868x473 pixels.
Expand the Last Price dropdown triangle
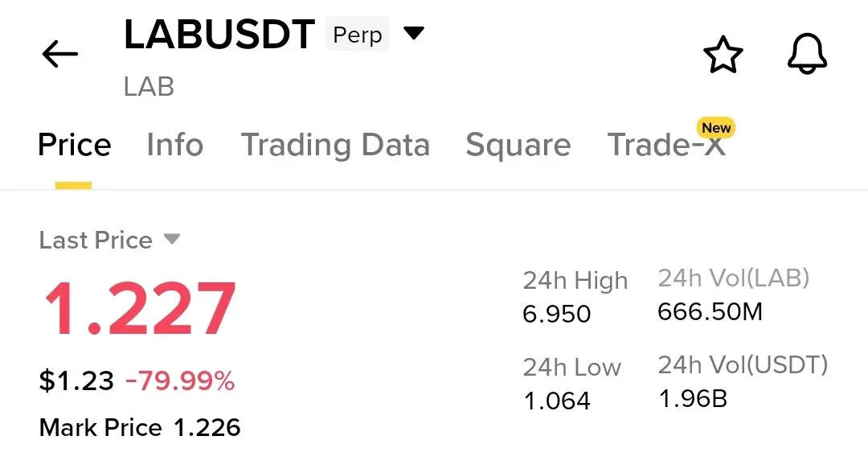coord(172,239)
